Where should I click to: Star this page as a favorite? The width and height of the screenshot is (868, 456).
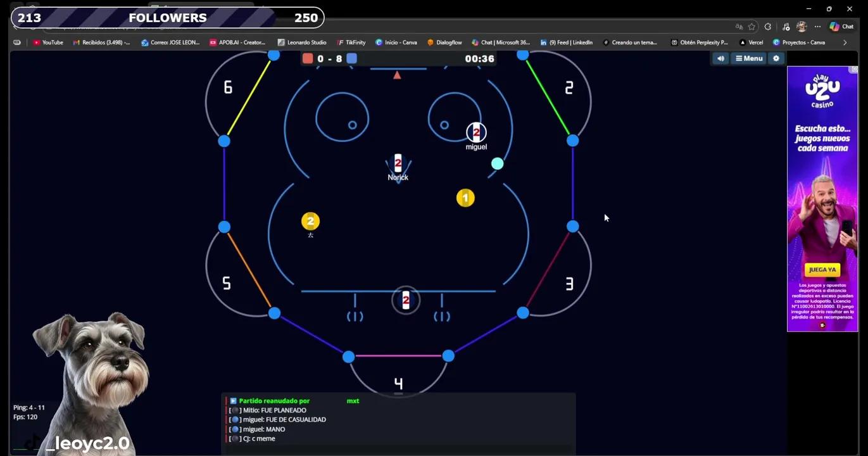[x=752, y=27]
